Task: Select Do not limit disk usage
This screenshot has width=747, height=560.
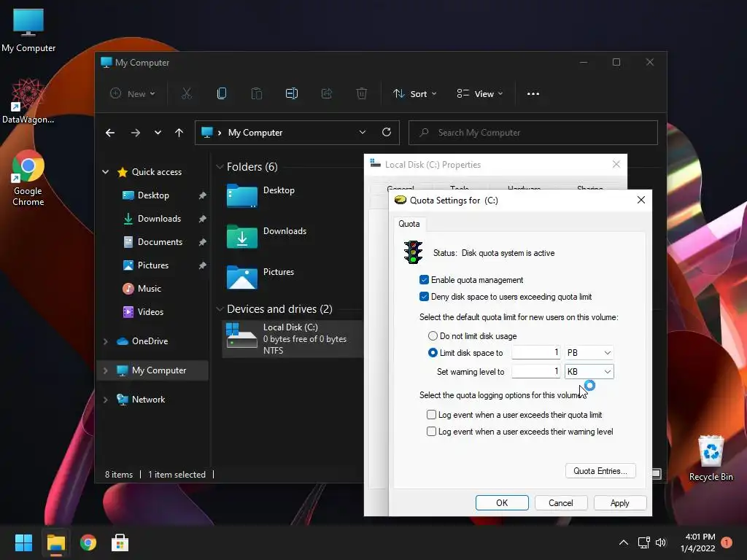Action: coord(433,336)
